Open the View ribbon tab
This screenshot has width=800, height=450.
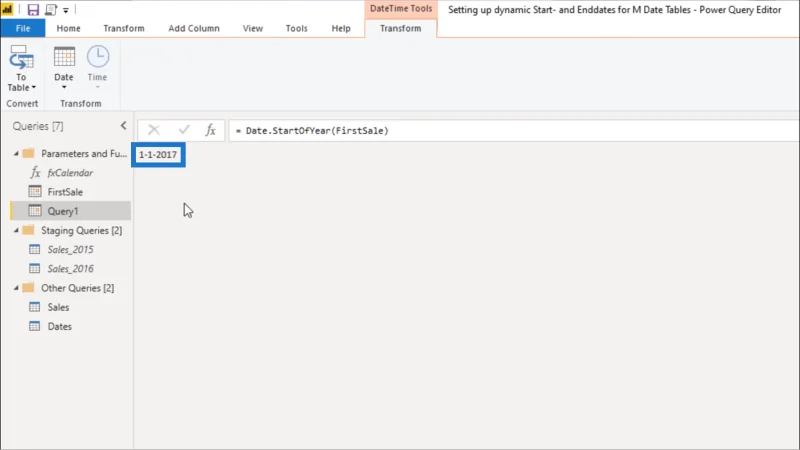253,28
